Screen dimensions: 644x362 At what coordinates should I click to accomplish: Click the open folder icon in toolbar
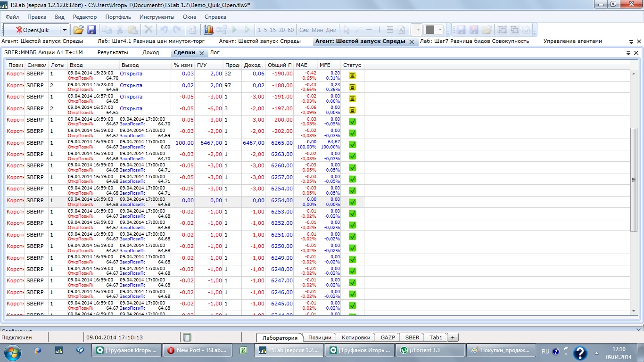tap(78, 30)
